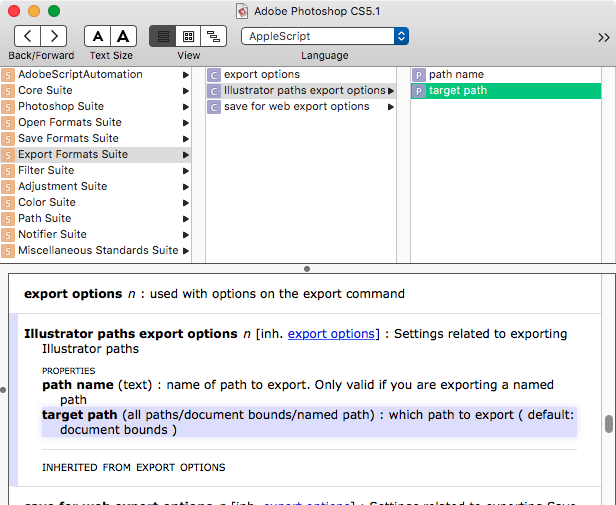Click the S icon beside Path Suite
This screenshot has width=616, height=505.
pyautogui.click(x=8, y=219)
